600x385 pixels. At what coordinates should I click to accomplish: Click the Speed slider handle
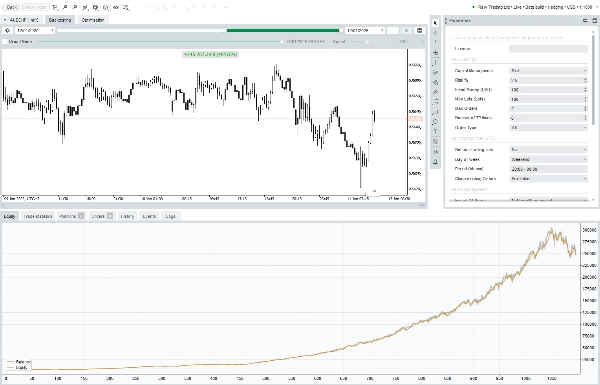(367, 41)
